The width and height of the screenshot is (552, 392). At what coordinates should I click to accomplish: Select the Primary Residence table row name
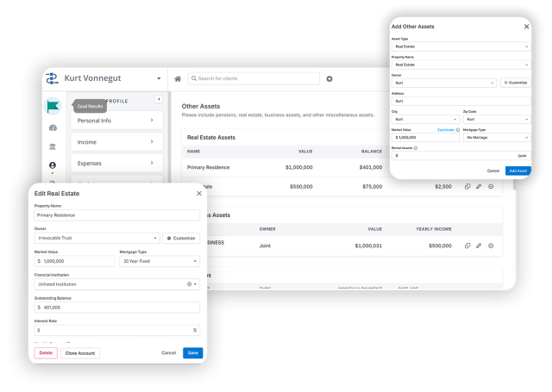(208, 167)
